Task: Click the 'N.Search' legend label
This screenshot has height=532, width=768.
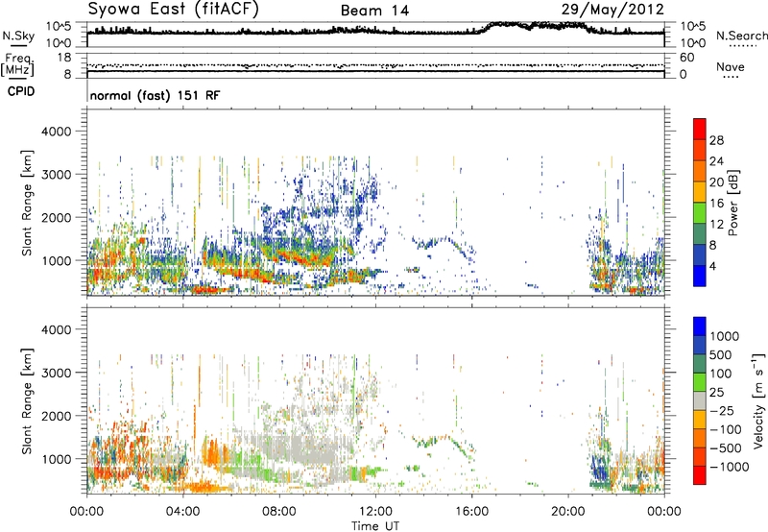Action: click(742, 36)
